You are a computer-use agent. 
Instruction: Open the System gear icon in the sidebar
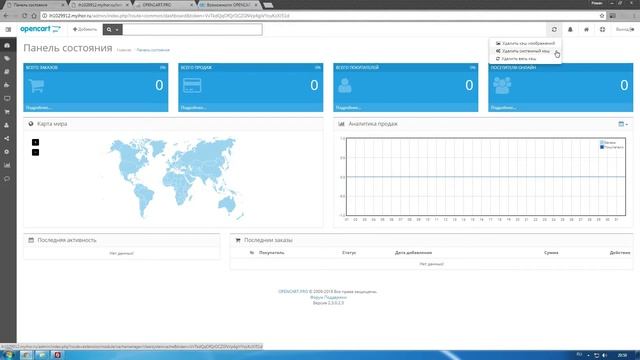pos(7,152)
